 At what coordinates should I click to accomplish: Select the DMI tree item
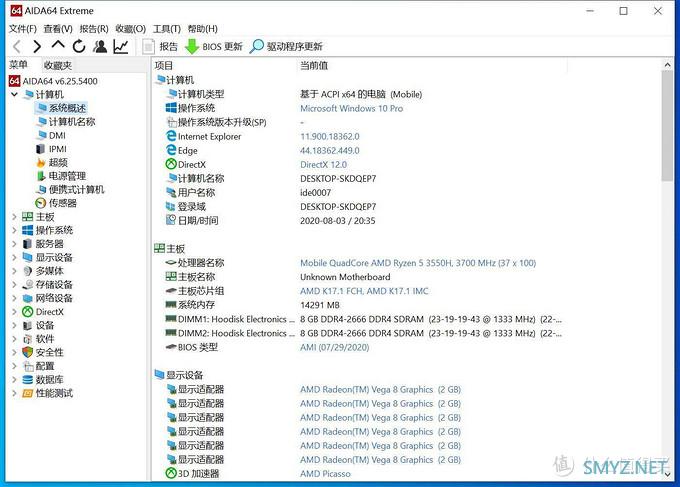coord(57,135)
